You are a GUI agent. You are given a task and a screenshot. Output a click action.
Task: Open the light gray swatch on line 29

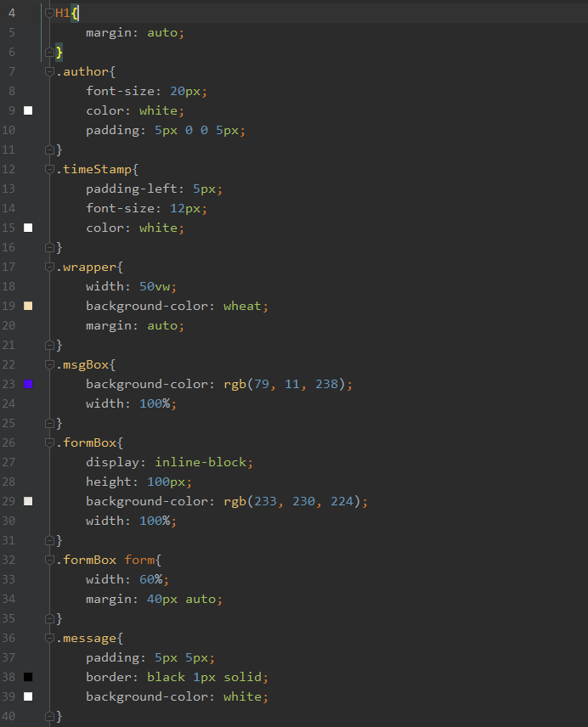(28, 501)
